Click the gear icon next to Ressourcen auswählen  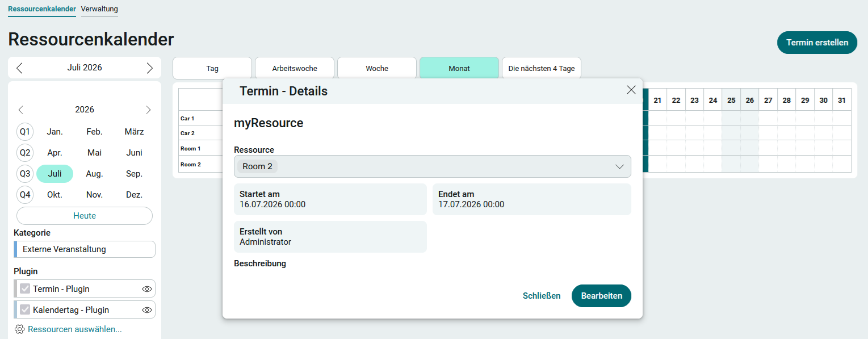(20, 329)
